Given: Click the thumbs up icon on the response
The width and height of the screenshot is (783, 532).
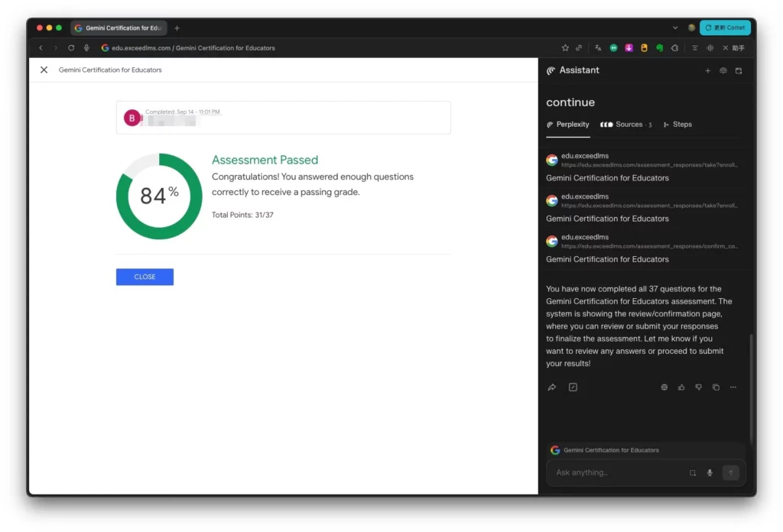Looking at the screenshot, I should (x=681, y=388).
